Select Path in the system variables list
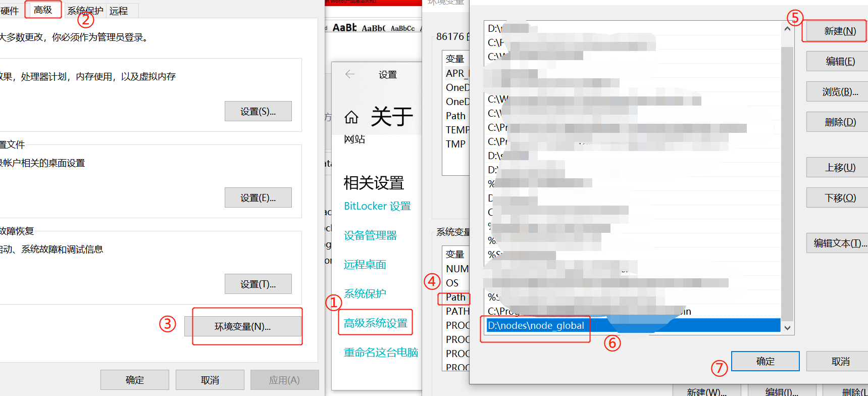The image size is (868, 396). [x=456, y=297]
